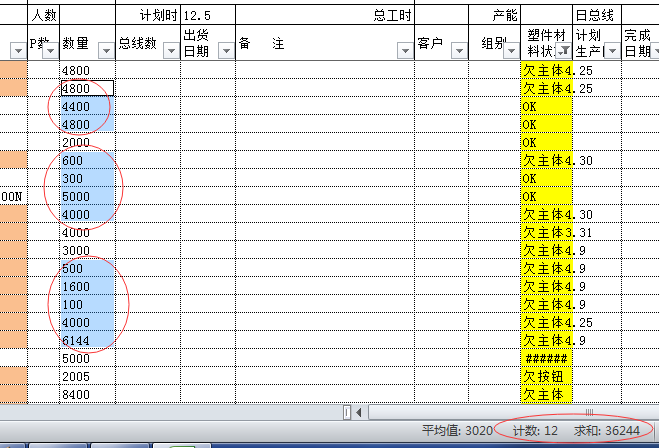Select the 日总线 header cell
The image size is (659, 448).
(x=597, y=15)
